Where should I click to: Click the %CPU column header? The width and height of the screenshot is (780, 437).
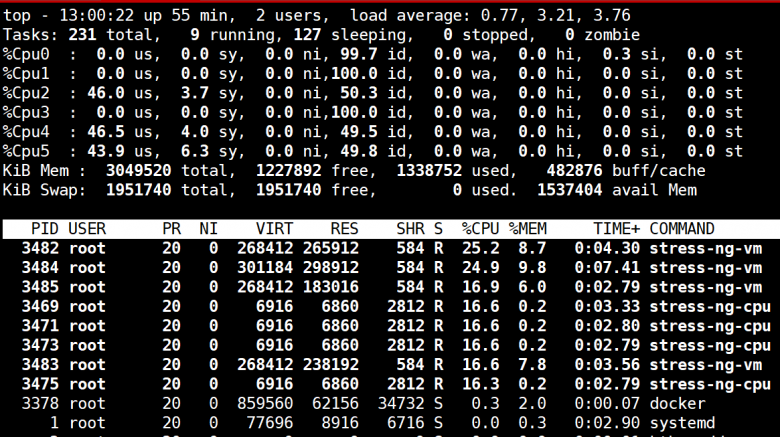tap(480, 228)
